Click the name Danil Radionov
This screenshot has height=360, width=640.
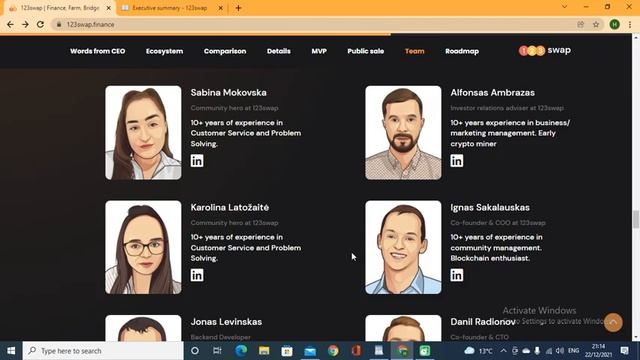[x=483, y=322]
